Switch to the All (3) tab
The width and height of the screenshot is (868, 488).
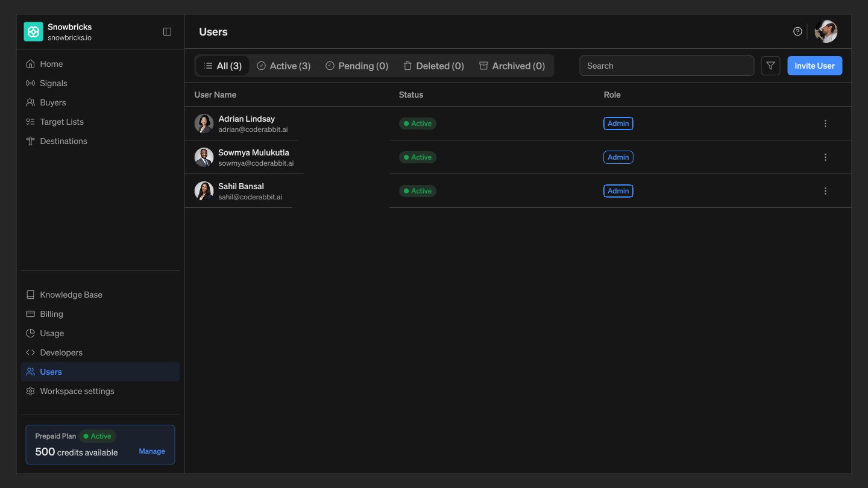pos(222,66)
